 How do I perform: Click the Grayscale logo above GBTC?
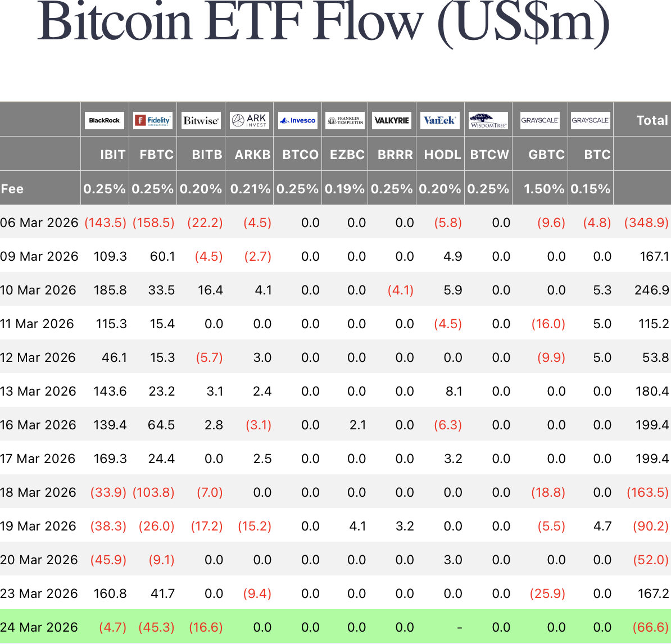(x=540, y=120)
